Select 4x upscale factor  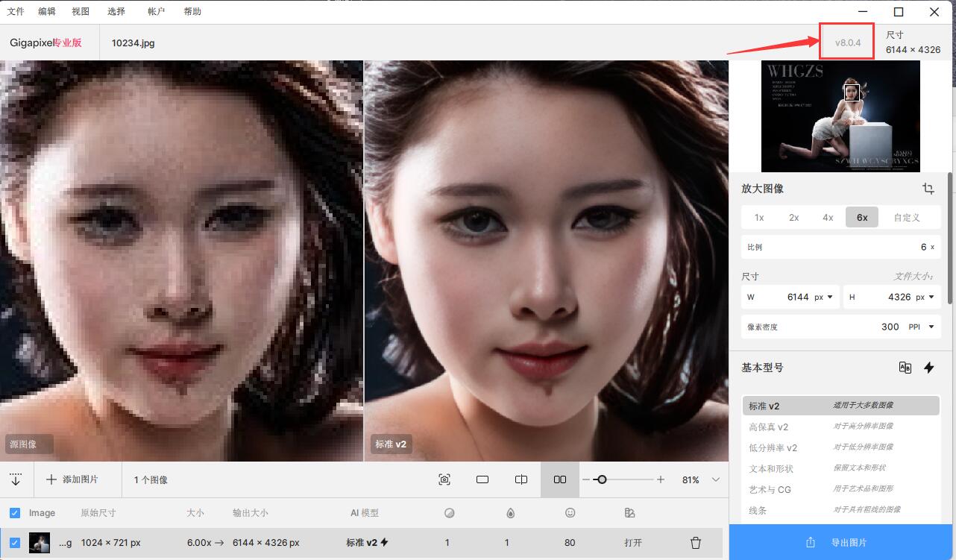[x=828, y=218]
